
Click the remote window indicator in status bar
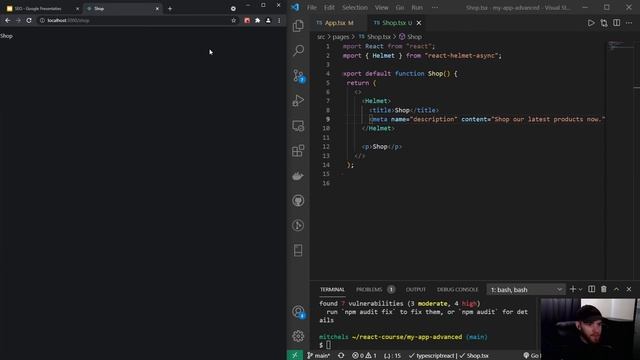click(295, 356)
